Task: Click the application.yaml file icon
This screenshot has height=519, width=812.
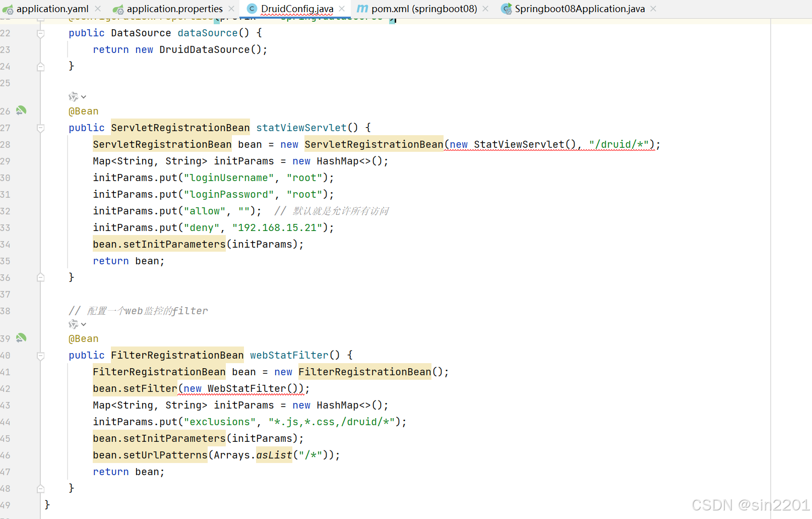Action: [x=8, y=9]
